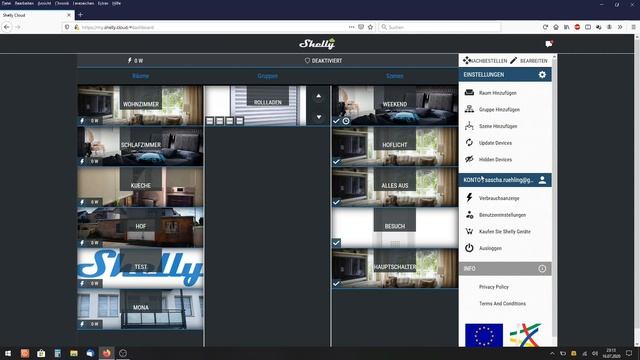
Task: Click the Shelly logo in the header
Action: (x=317, y=43)
